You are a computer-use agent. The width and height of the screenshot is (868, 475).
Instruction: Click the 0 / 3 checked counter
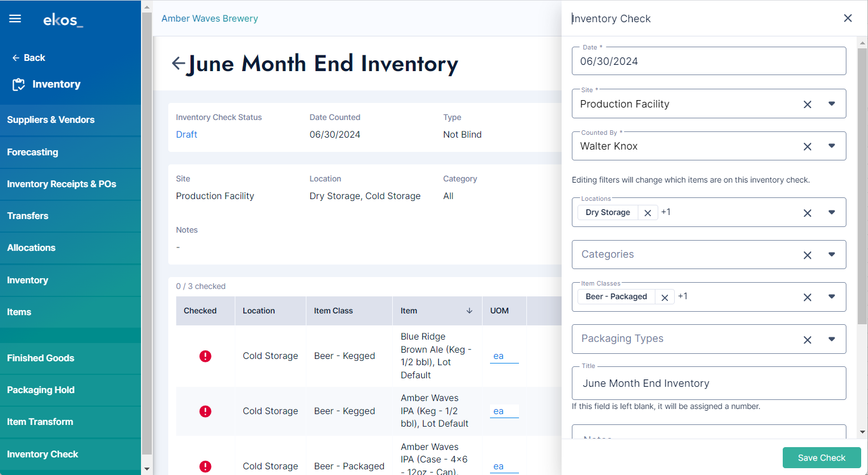point(201,286)
